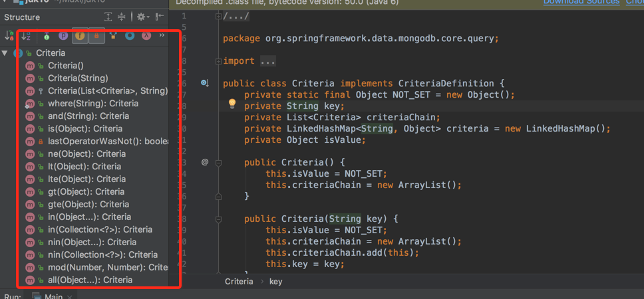Viewport: 644px width, 299px height.
Task: Collapse the Criteria class tree node
Action: 5,53
